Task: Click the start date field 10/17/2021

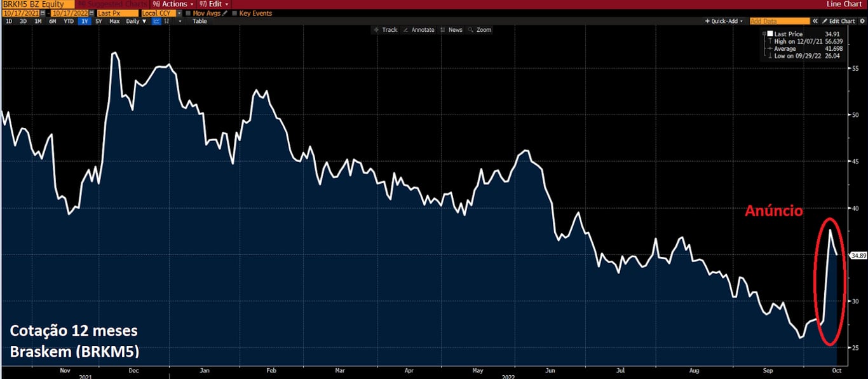Action: pyautogui.click(x=21, y=13)
